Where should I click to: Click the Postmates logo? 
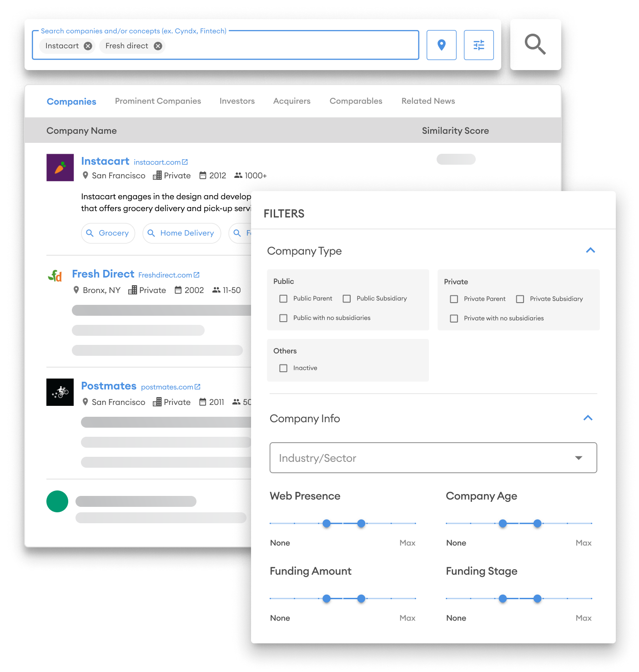coord(60,392)
